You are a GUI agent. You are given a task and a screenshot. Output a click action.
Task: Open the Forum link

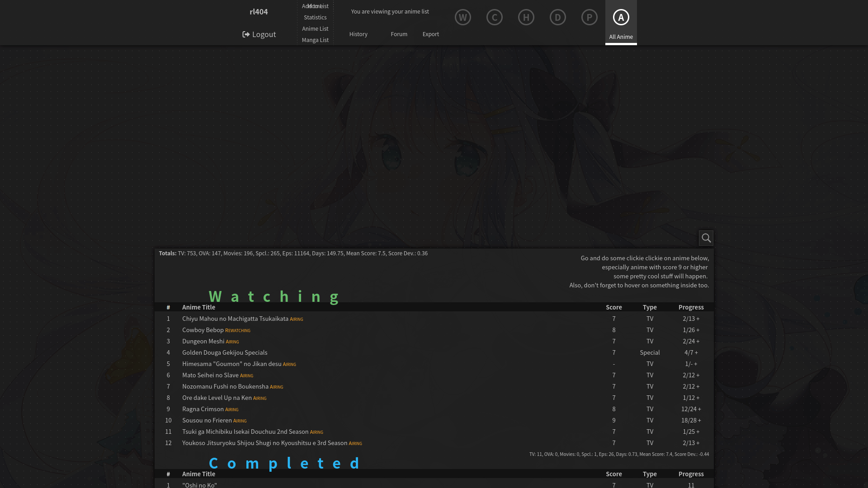tap(399, 34)
